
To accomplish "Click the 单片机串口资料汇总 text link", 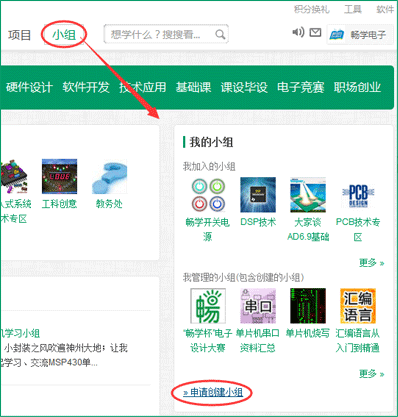I will [x=258, y=340].
